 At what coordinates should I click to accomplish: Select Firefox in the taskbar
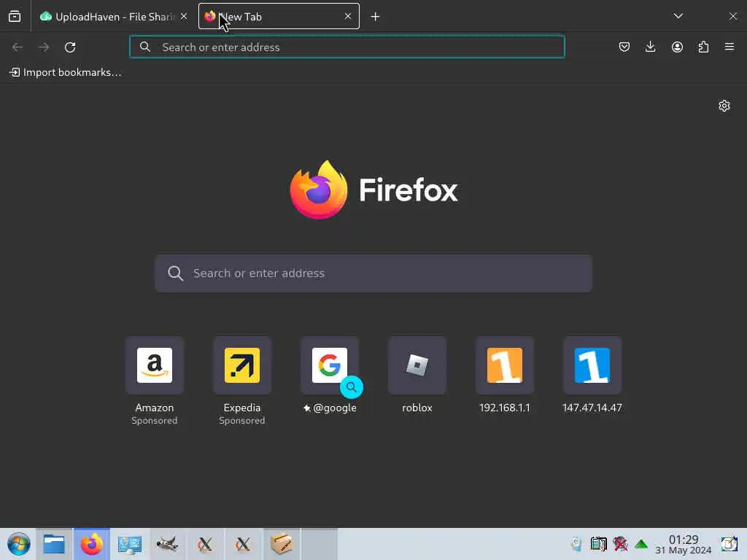pos(91,544)
